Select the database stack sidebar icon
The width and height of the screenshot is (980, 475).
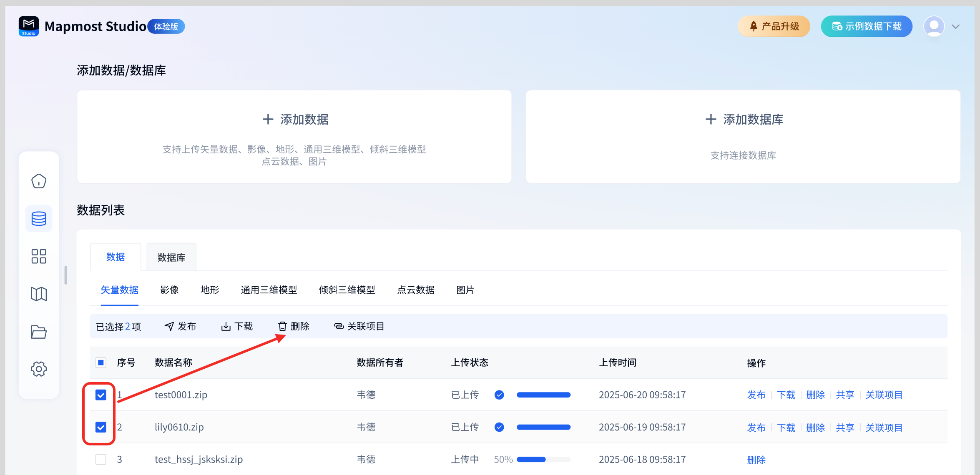point(39,219)
